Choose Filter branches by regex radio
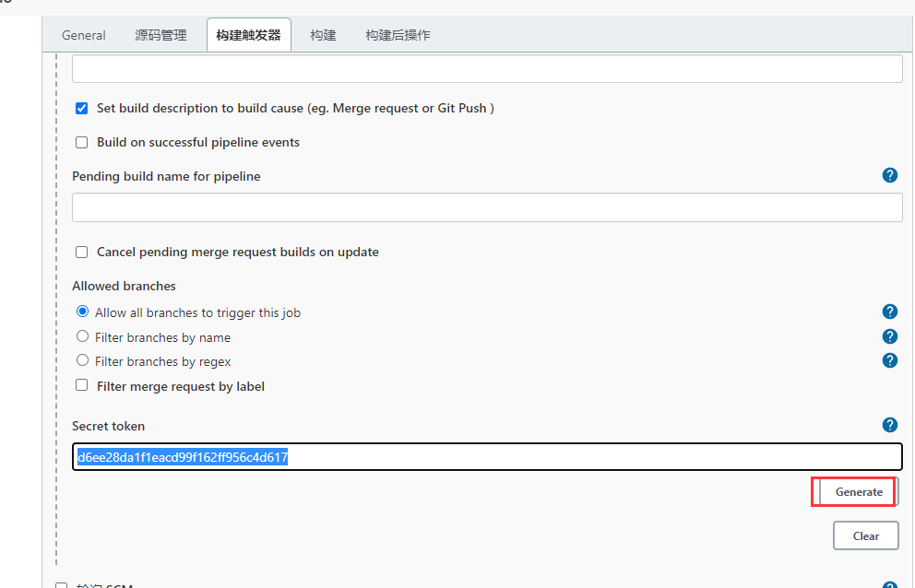Image resolution: width=915 pixels, height=588 pixels. (82, 360)
